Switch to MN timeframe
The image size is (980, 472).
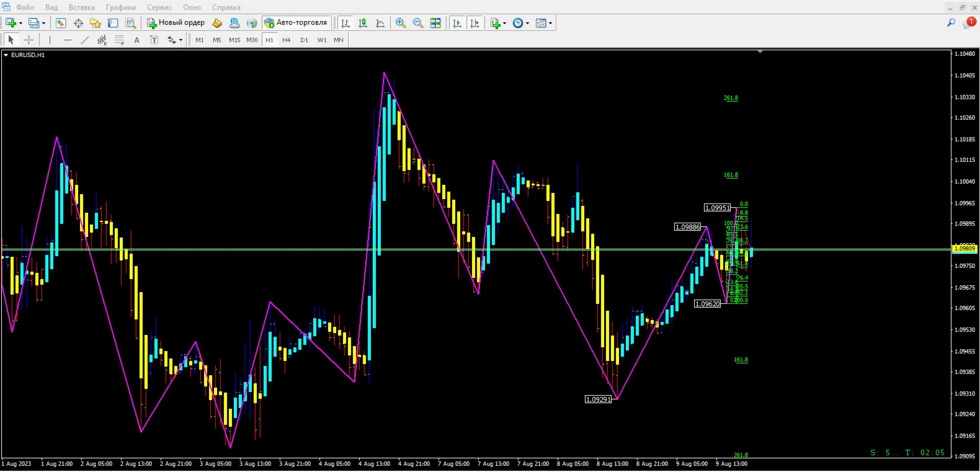[x=339, y=40]
